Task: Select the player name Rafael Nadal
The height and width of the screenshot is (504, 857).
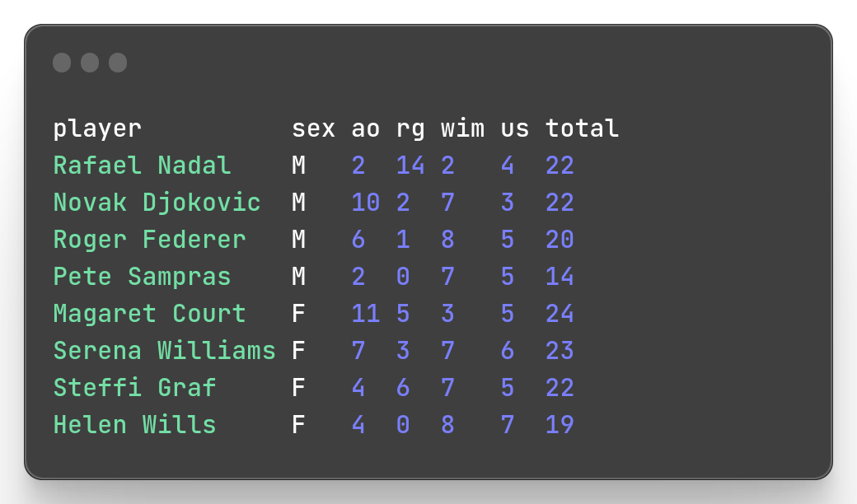Action: click(x=142, y=166)
